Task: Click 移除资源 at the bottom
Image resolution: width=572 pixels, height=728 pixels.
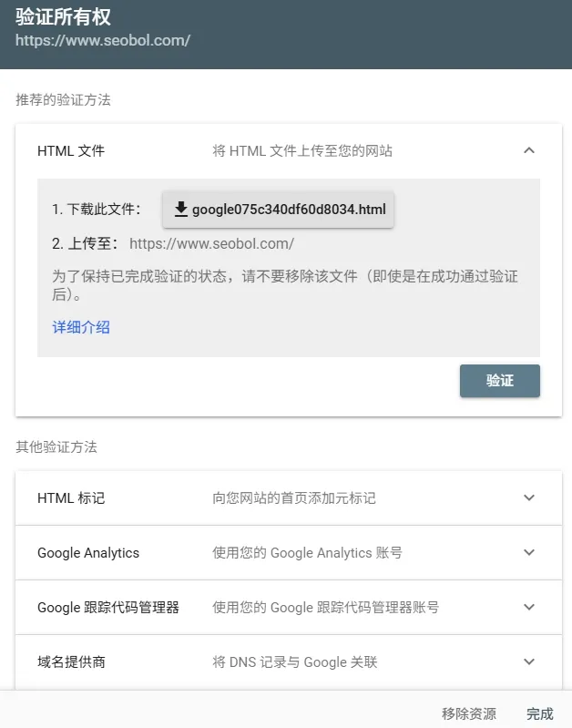Action: [x=469, y=713]
